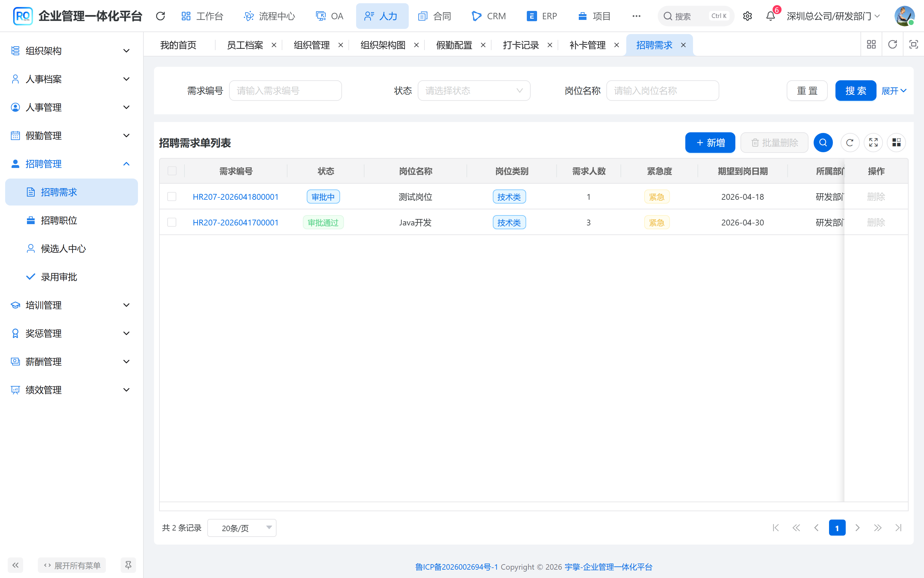Viewport: 924px width, 578px height.
Task: Open the 20条/页 page size dropdown
Action: (x=242, y=528)
